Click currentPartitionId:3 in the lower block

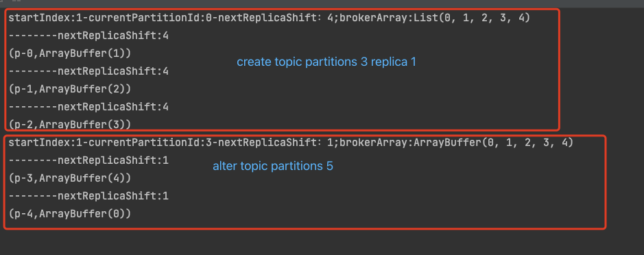[150, 143]
